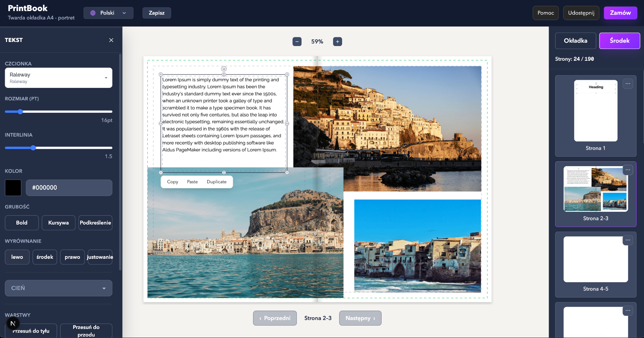This screenshot has height=338, width=644.
Task: Click the #000000 hex color field
Action: [69, 188]
